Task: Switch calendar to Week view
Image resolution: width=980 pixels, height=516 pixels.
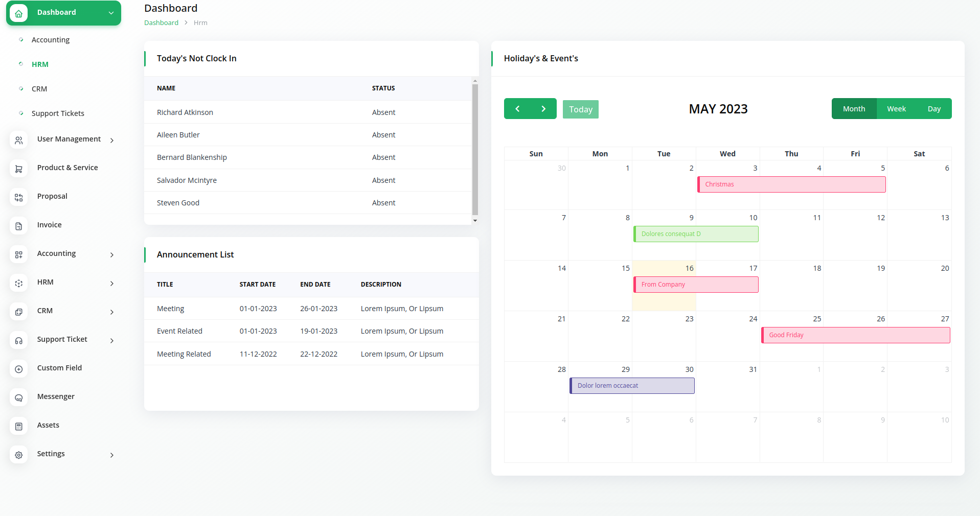Action: tap(896, 109)
